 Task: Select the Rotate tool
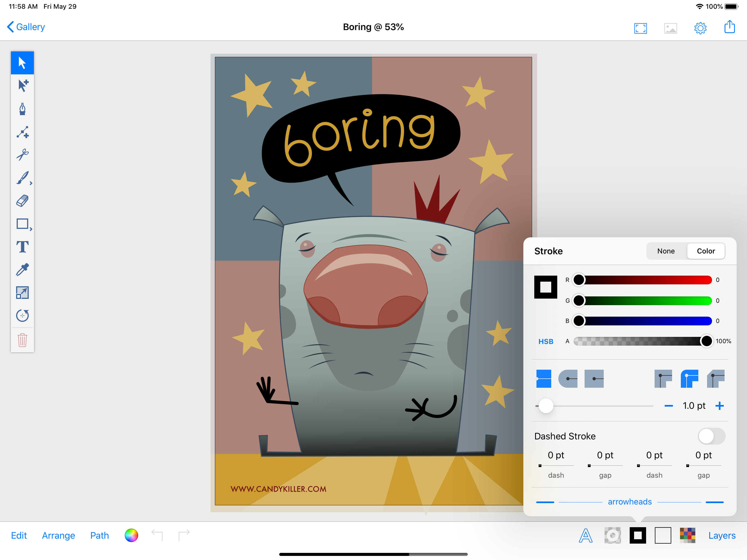tap(22, 316)
